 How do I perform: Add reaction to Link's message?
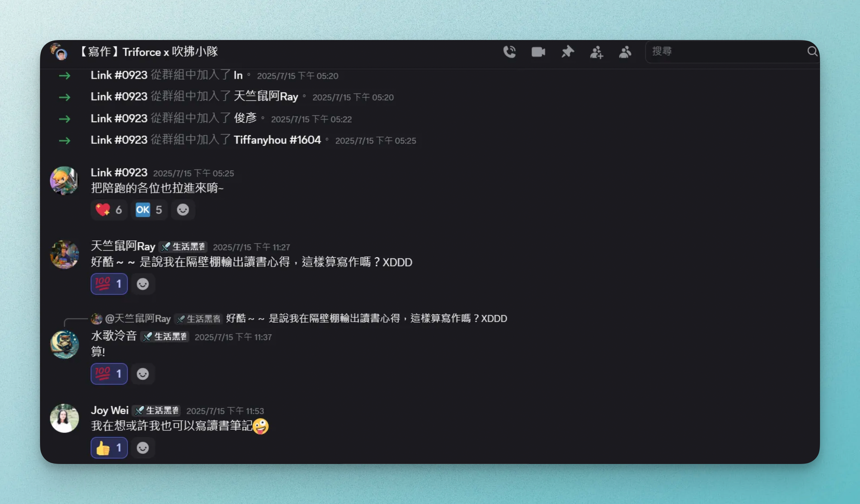pyautogui.click(x=183, y=210)
